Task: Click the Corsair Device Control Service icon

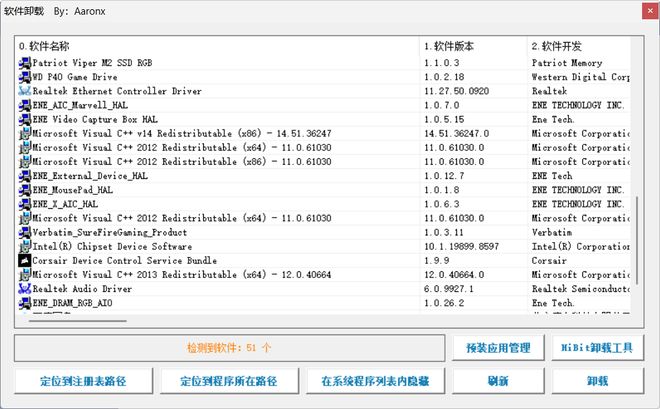Action: [x=25, y=260]
